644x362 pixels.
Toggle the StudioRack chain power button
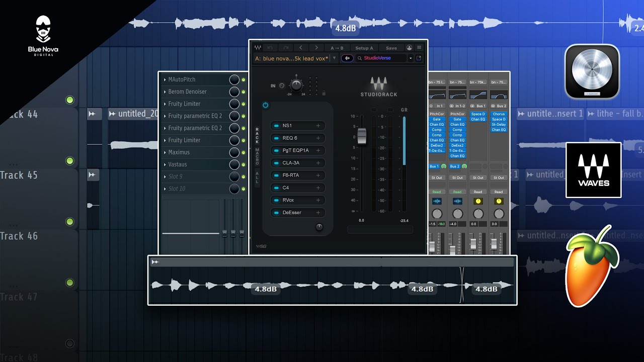click(x=265, y=105)
